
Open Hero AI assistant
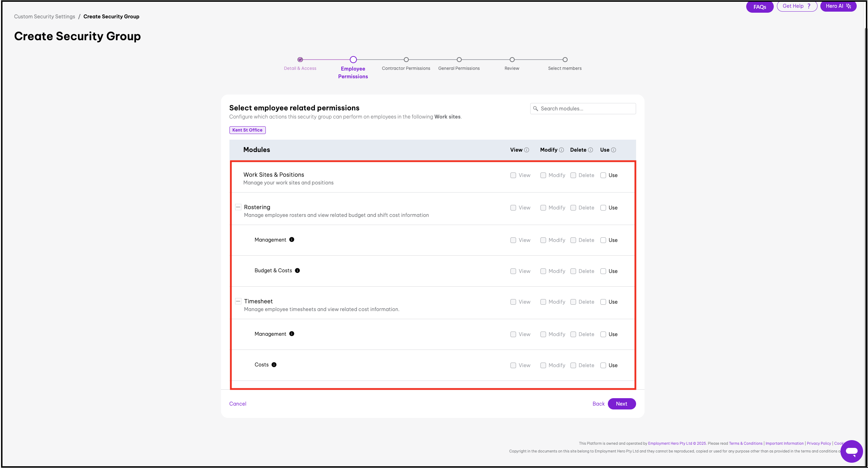pos(838,6)
